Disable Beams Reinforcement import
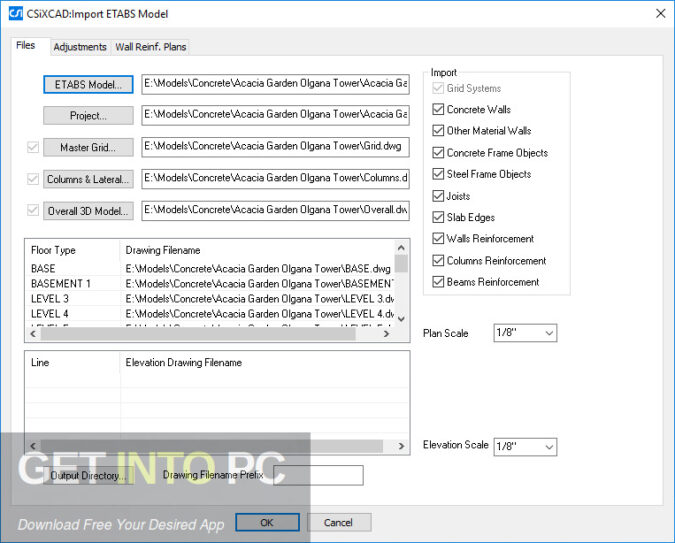The image size is (675, 543). pyautogui.click(x=438, y=282)
